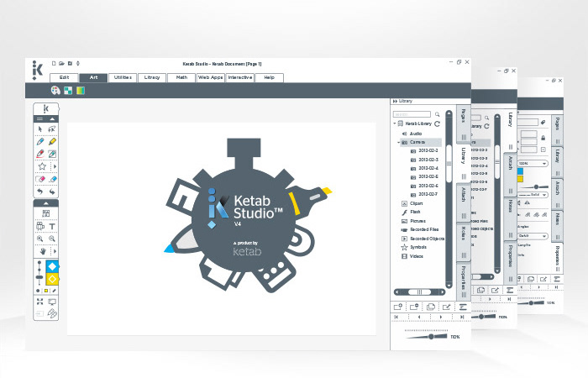Image resolution: width=588 pixels, height=378 pixels.
Task: Open the checkered pattern fill icon
Action: pos(68,91)
